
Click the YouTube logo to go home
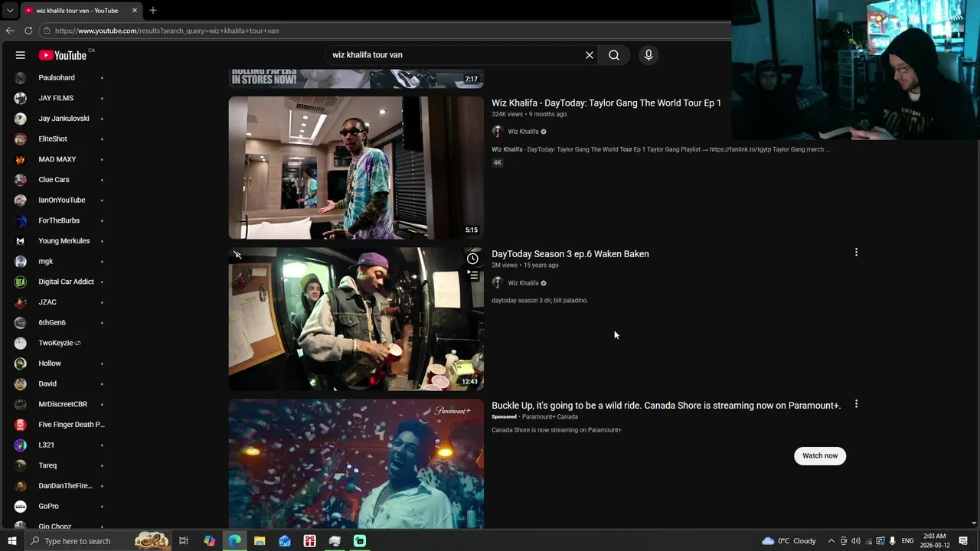click(x=63, y=55)
